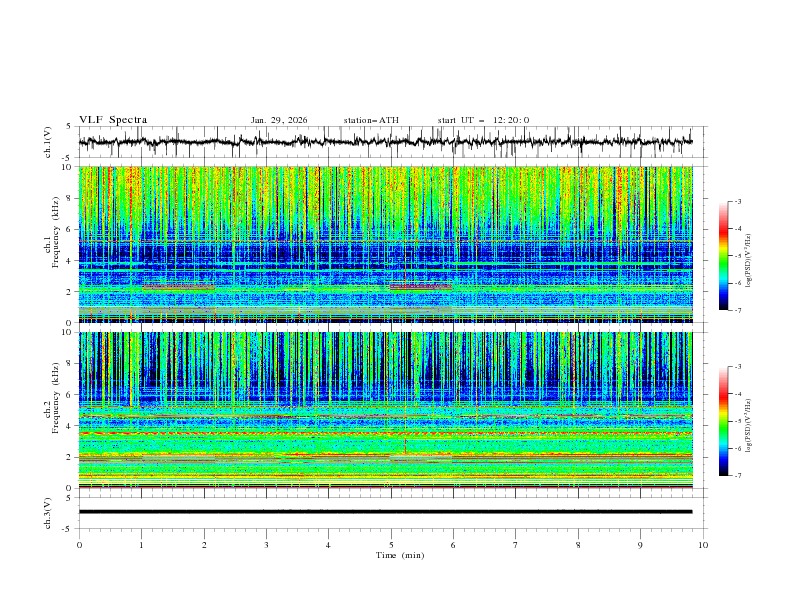Click the -3 label on upper colorbar
Screen dimensions: 792x612
tap(737, 201)
